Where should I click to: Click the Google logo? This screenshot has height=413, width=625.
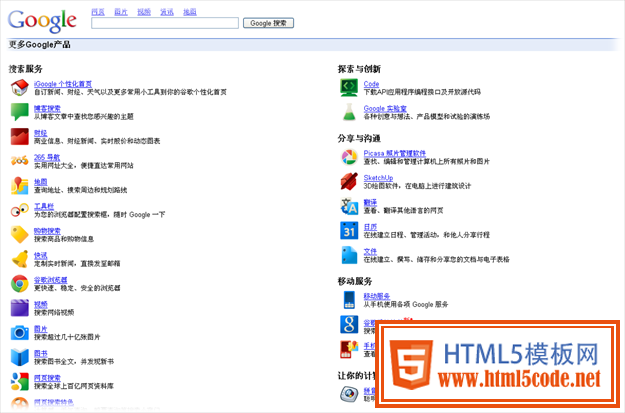pos(42,21)
